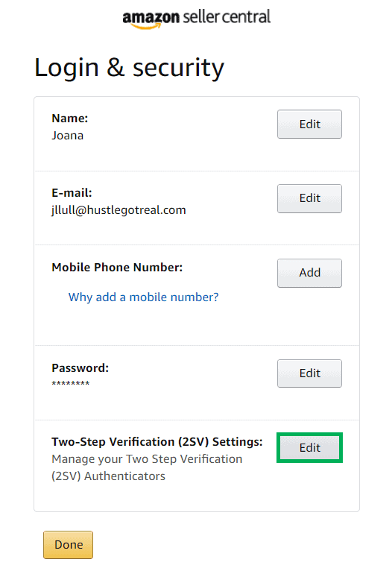
Task: Click the 'Mobile Phone Number:' label
Action: pos(117,268)
